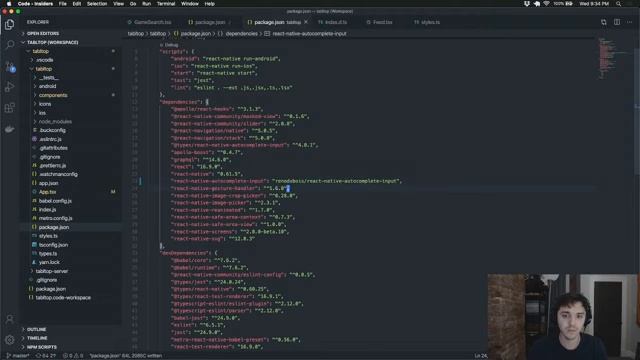
Task: Open tabltop.code-workspace file
Action: pyautogui.click(x=63, y=298)
